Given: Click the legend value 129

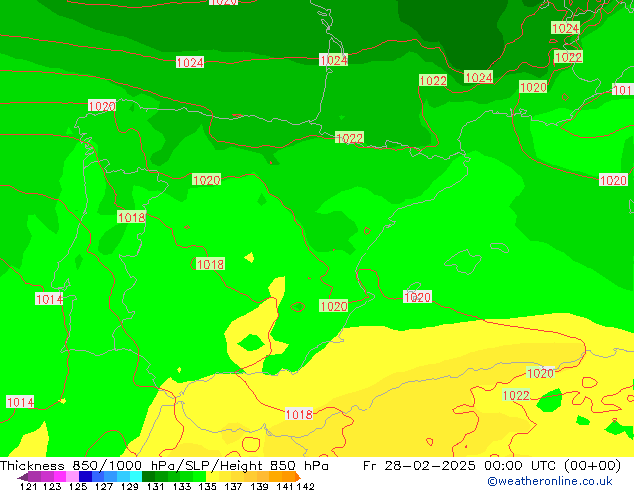Looking at the screenshot, I should point(130,486).
